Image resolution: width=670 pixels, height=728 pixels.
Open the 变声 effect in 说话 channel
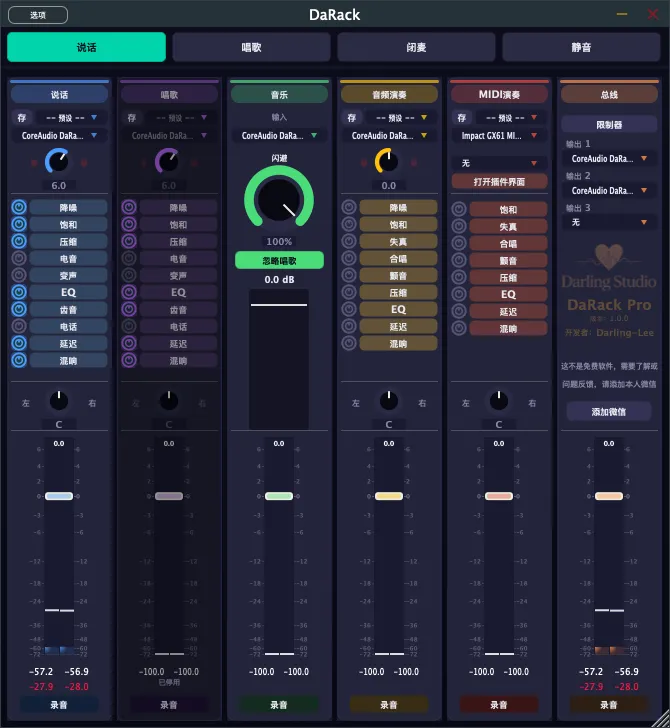pyautogui.click(x=68, y=276)
